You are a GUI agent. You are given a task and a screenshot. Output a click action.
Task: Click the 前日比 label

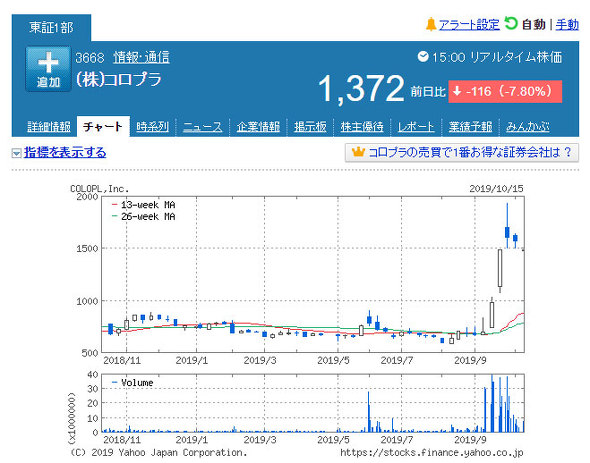[428, 92]
